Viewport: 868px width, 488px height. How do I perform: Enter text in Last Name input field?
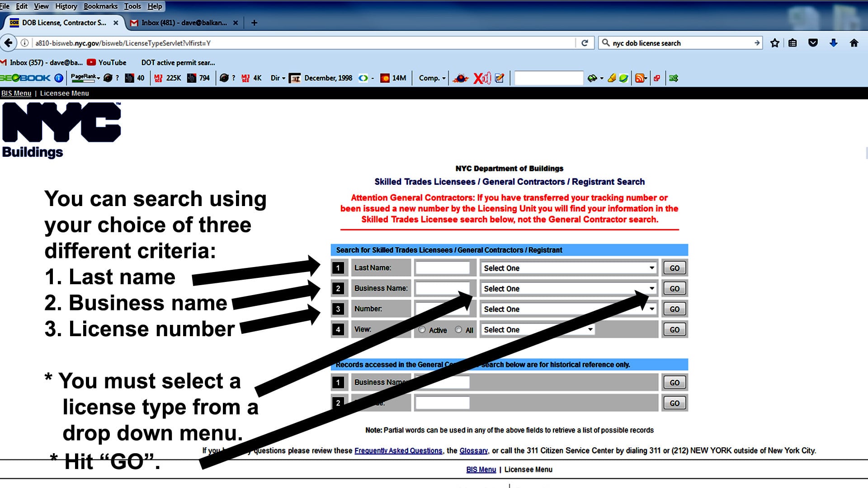tap(443, 267)
